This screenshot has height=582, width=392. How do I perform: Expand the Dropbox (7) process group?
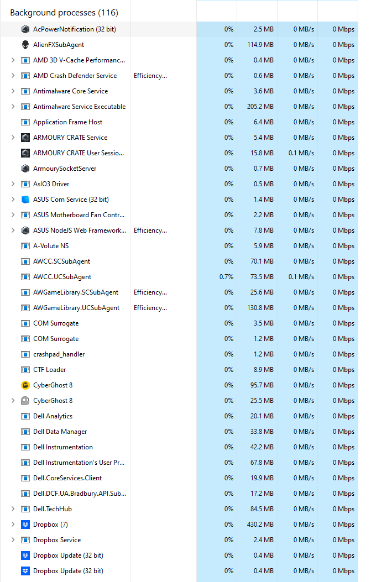[x=13, y=525]
